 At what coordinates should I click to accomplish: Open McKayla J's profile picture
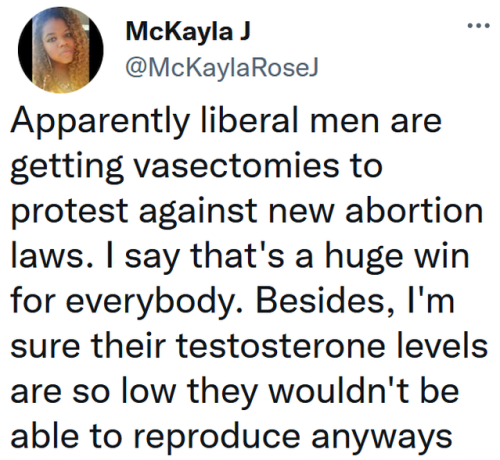click(x=61, y=50)
